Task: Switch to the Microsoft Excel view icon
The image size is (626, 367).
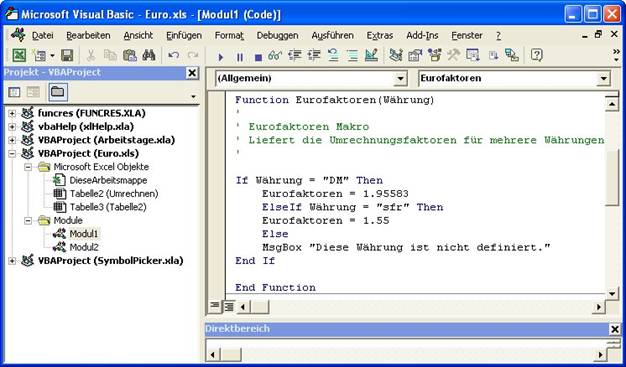Action: (x=19, y=55)
